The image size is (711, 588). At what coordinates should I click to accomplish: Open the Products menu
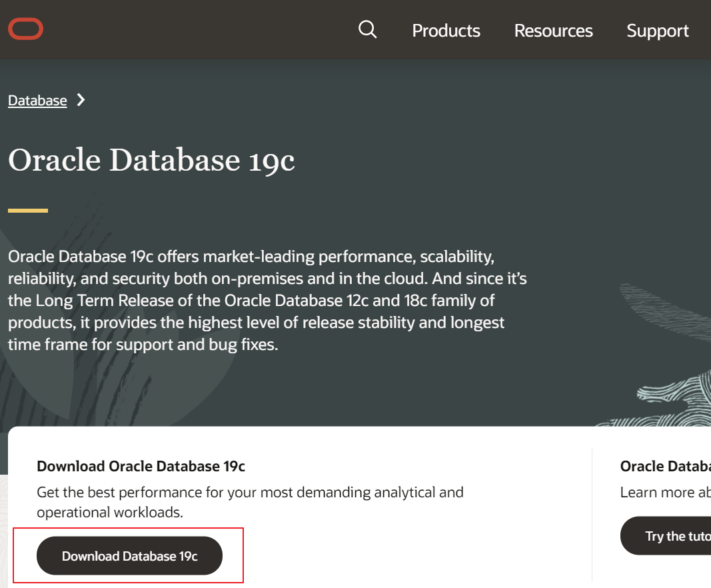(x=446, y=31)
